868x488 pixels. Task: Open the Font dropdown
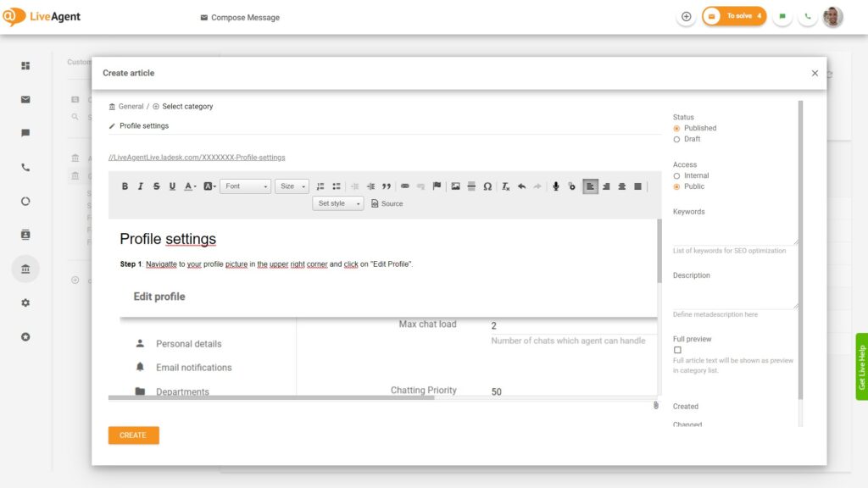pos(245,186)
